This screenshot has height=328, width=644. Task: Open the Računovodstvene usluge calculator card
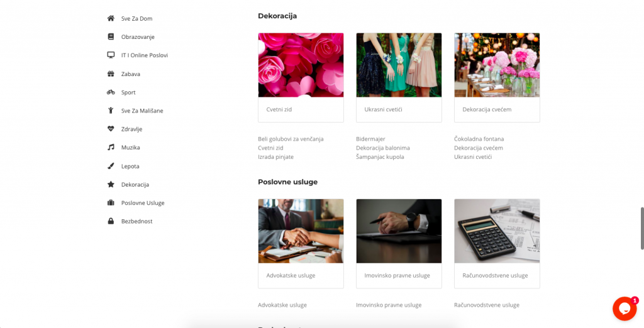tap(497, 243)
